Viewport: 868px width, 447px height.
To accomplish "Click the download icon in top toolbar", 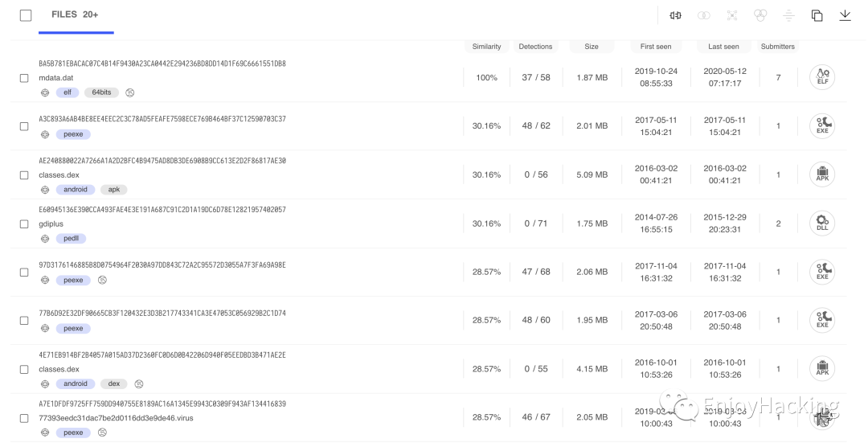I will click(845, 15).
